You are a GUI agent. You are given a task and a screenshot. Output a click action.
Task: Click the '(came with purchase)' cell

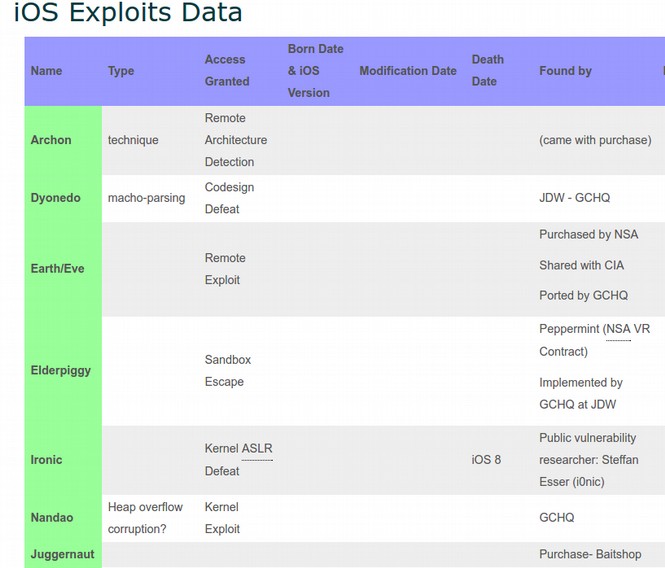595,140
